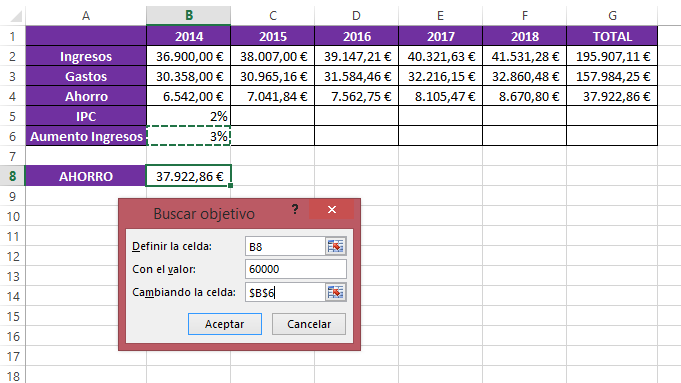Click the Gastos label cell
681x383 pixels.
86,76
